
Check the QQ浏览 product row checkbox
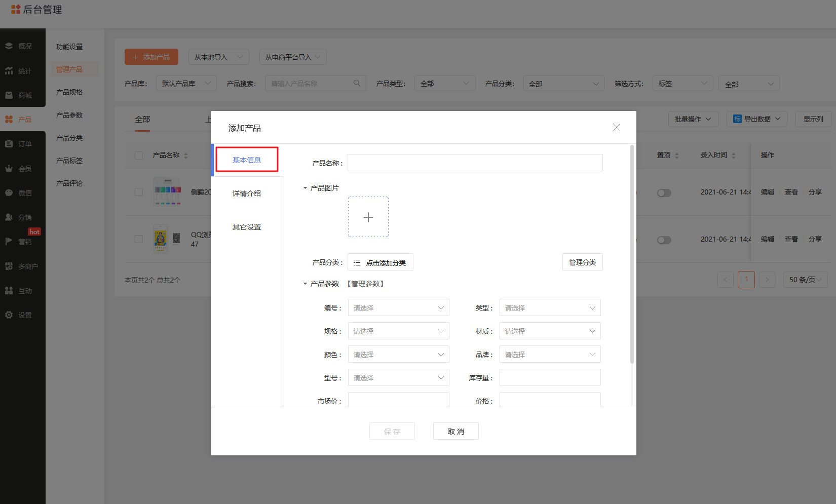(x=139, y=239)
